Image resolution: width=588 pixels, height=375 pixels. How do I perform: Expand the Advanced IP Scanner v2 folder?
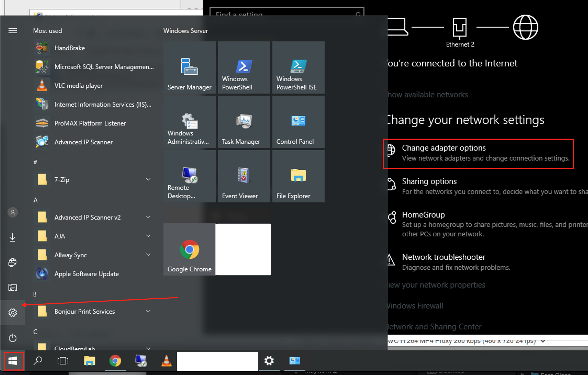point(94,218)
